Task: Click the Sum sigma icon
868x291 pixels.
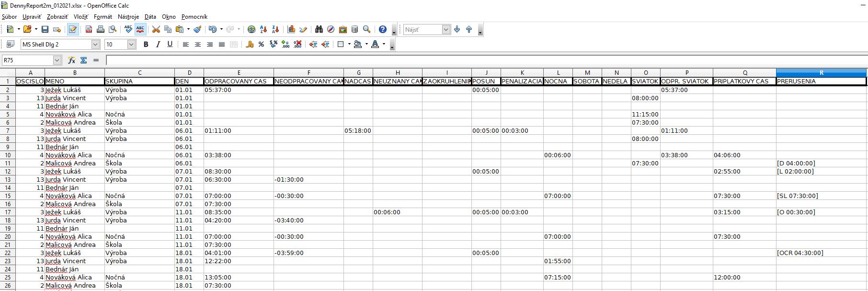Action: (83, 60)
